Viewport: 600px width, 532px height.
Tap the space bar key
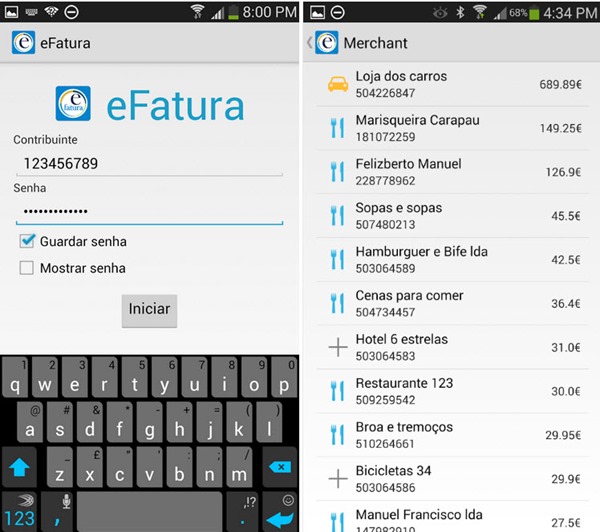[x=149, y=511]
